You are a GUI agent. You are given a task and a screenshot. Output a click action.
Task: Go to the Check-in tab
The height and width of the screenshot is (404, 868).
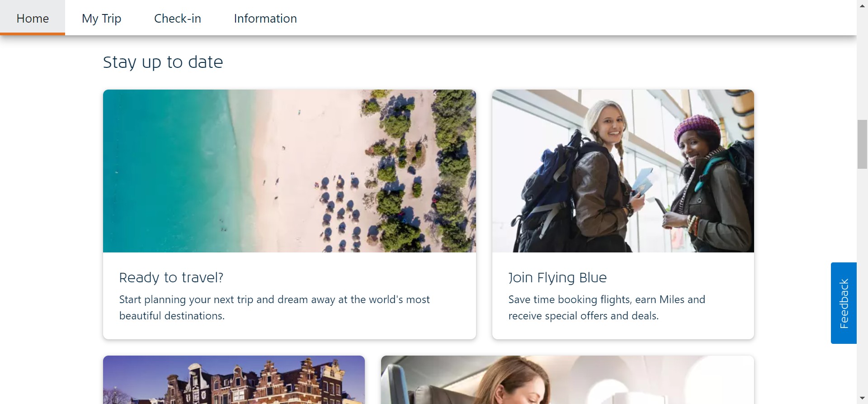177,18
